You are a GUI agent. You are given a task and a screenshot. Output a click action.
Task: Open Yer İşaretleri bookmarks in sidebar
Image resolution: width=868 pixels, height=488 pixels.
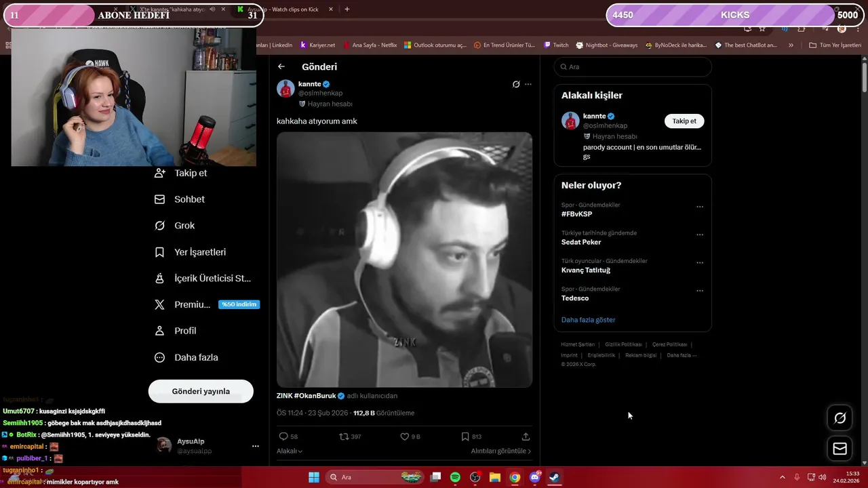click(x=191, y=252)
